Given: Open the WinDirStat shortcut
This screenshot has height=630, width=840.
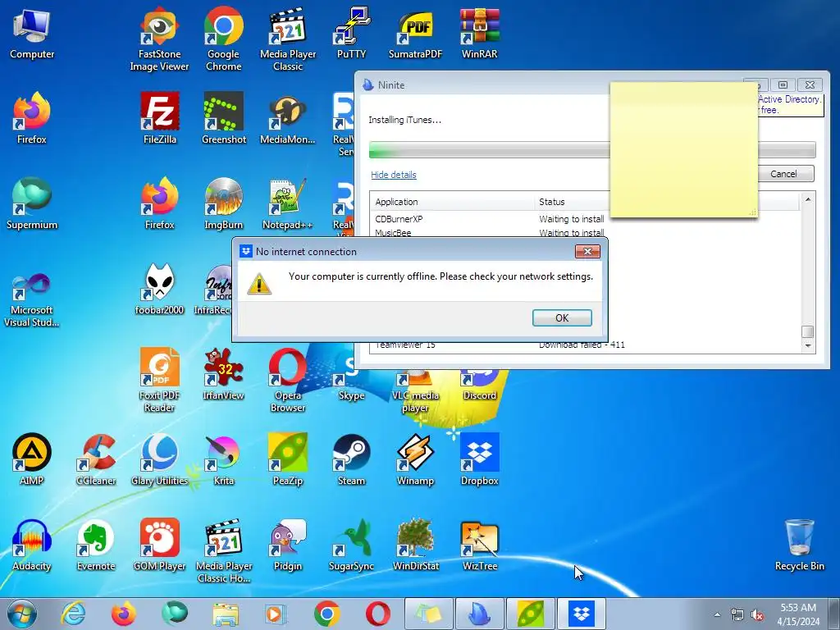Looking at the screenshot, I should [415, 546].
